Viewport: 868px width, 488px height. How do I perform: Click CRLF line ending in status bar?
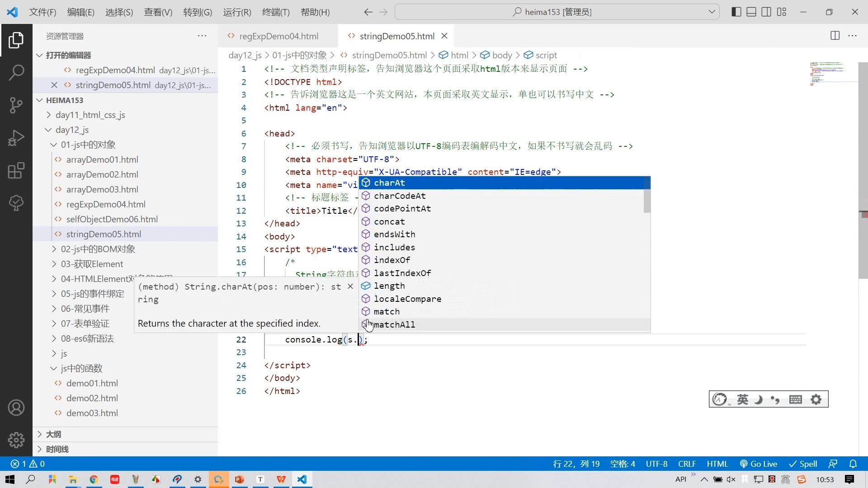pos(686,464)
